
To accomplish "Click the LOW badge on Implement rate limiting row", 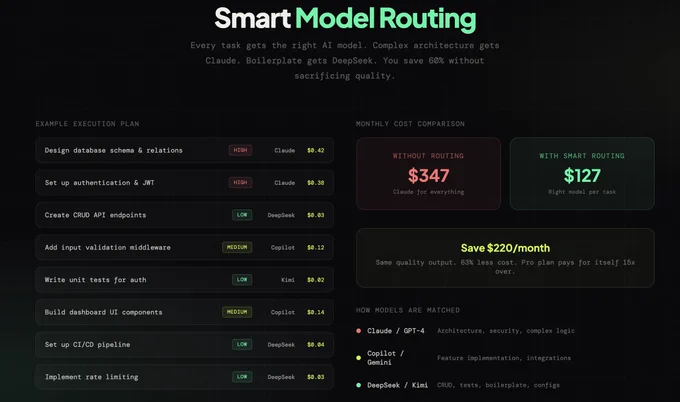I will 242,376.
